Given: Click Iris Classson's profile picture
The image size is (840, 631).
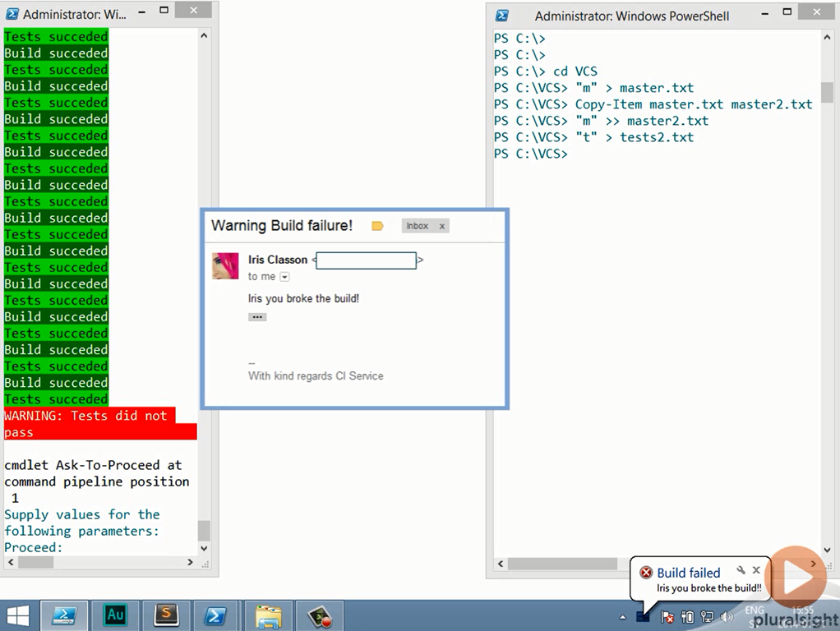Looking at the screenshot, I should click(225, 265).
